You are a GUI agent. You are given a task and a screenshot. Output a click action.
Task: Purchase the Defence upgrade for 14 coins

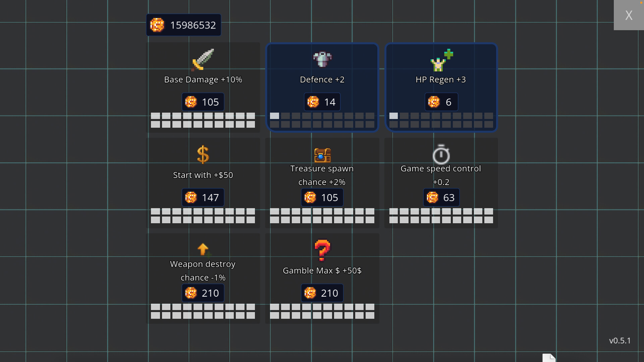322,102
